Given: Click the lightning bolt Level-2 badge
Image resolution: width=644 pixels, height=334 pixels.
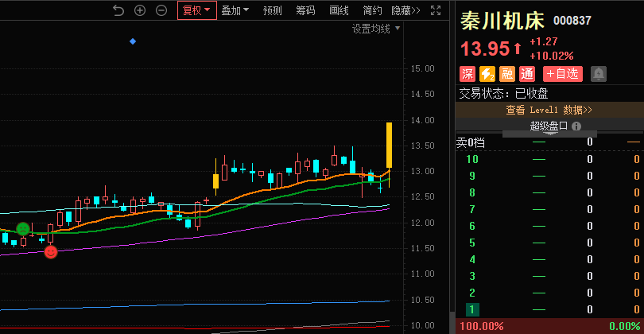Looking at the screenshot, I should pos(487,74).
